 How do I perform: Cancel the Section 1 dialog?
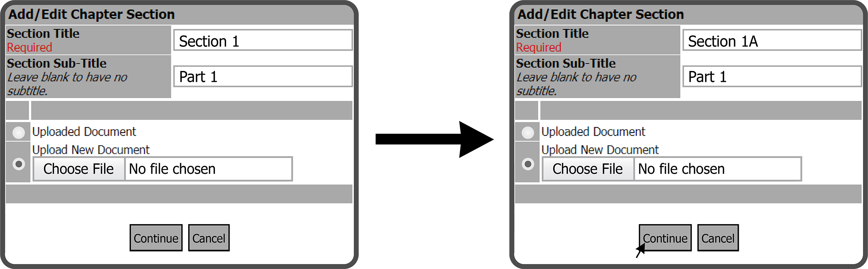(x=209, y=238)
